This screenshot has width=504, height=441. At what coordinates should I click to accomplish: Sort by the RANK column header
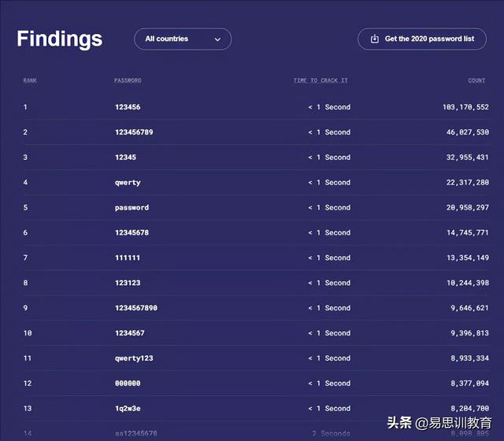point(30,80)
